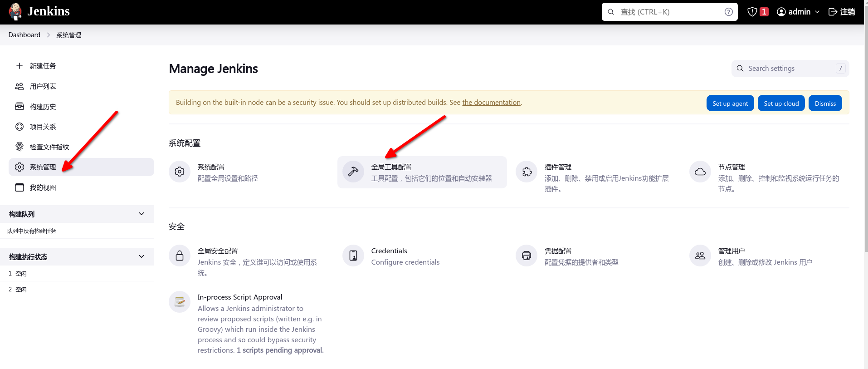
Task: Click the cloud icon for 节点管理
Action: [700, 172]
